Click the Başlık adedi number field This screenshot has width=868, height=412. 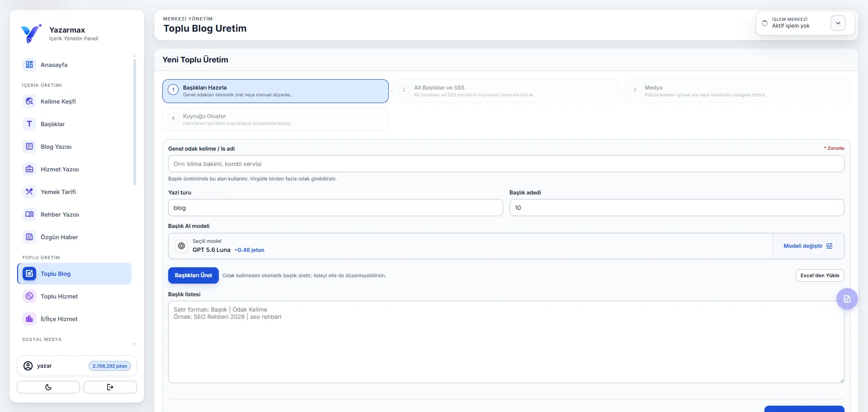point(677,208)
